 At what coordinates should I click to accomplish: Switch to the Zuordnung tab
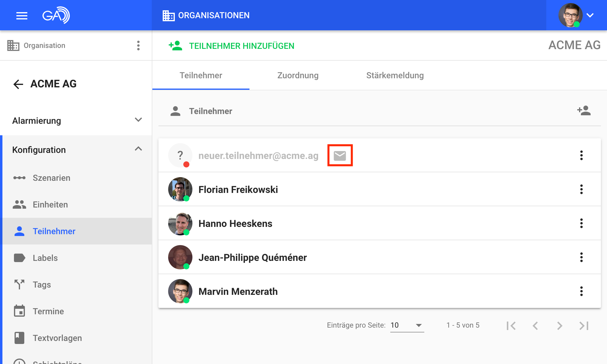pyautogui.click(x=298, y=75)
